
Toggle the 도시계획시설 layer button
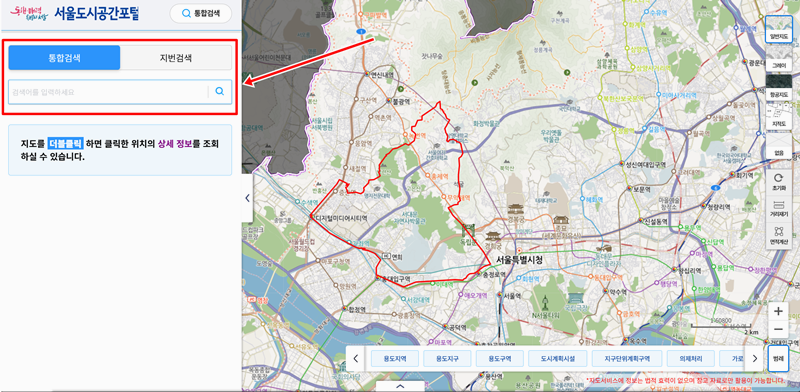pos(558,358)
